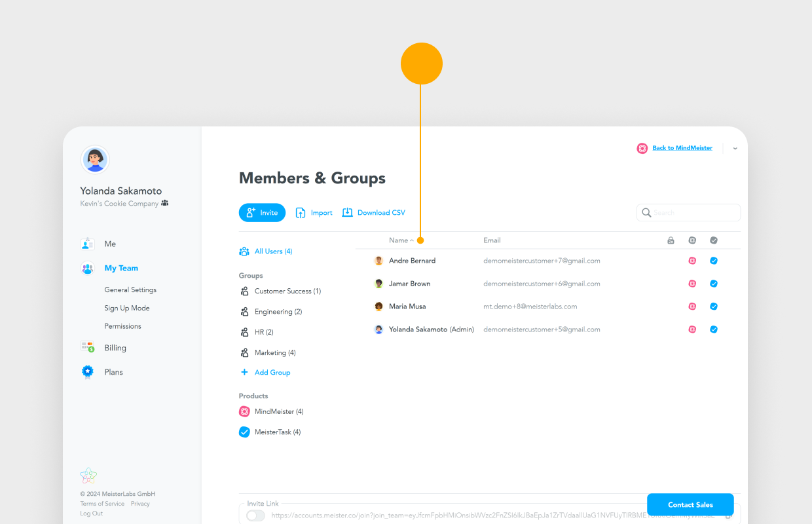Click the Back to MindMeister link
Image resolution: width=812 pixels, height=524 pixels.
coord(682,148)
